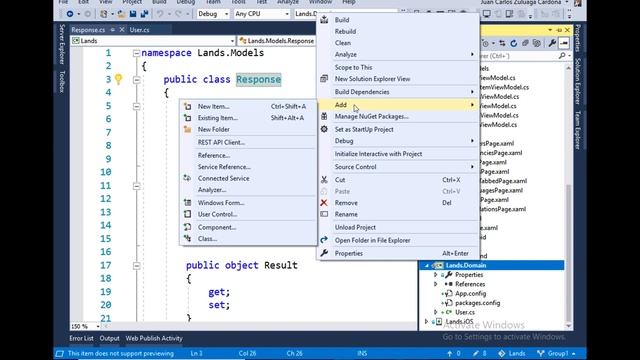
Task: Switch to the User.cs editor tab
Action: (x=140, y=30)
